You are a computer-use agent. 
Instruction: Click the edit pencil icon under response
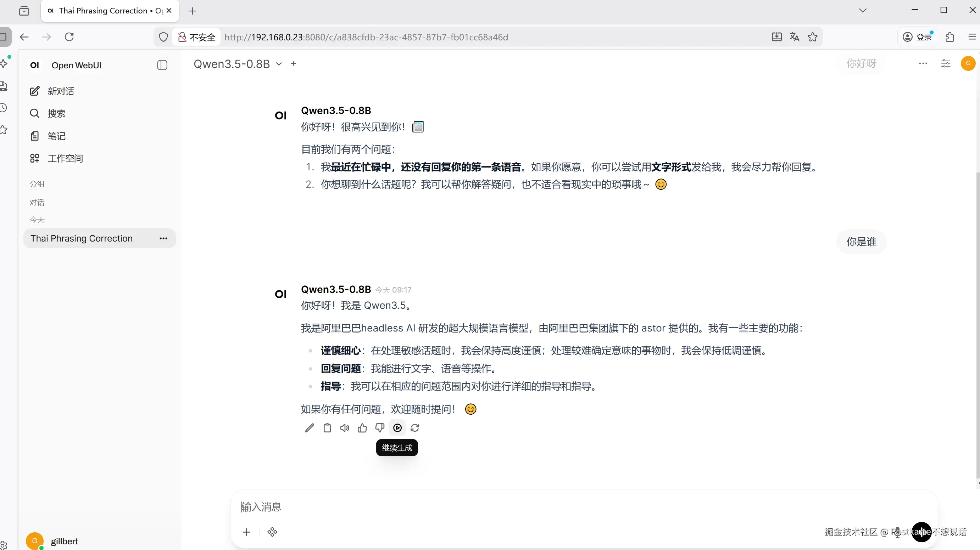pos(309,428)
